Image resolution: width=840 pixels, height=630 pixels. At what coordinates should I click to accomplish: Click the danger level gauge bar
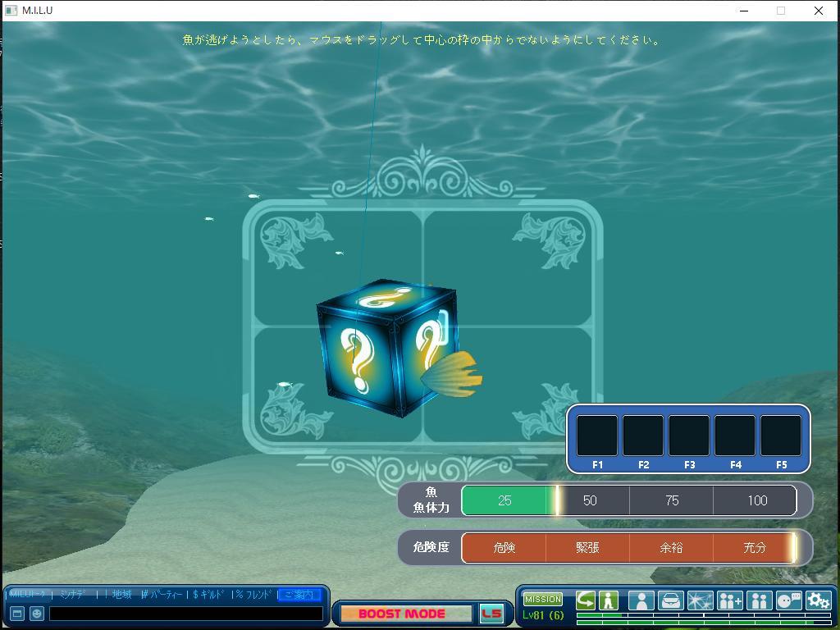(x=629, y=547)
